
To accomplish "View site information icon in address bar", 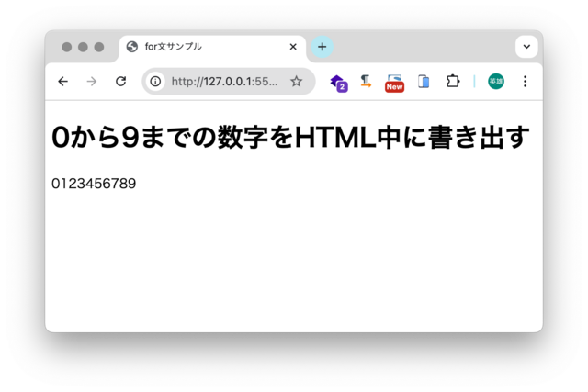I will click(155, 82).
